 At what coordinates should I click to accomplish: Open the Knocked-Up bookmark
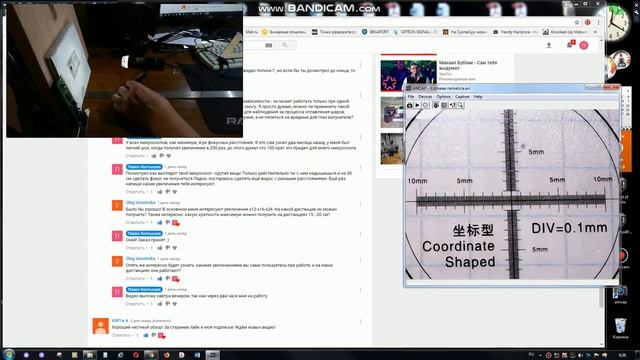[565, 32]
